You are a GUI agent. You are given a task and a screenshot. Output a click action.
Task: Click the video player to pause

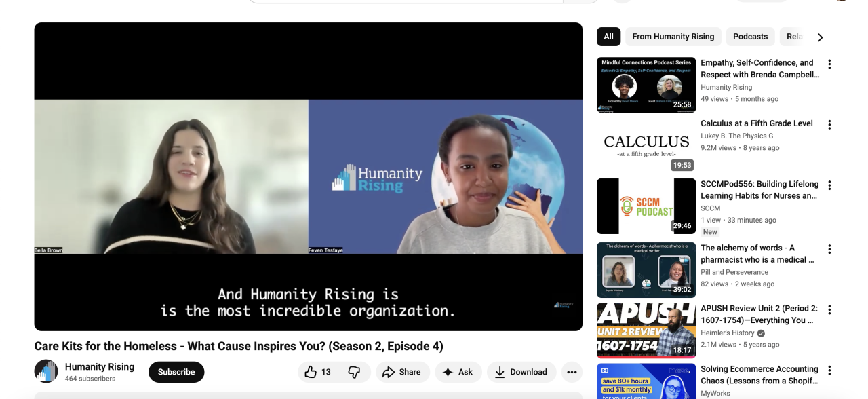[308, 176]
